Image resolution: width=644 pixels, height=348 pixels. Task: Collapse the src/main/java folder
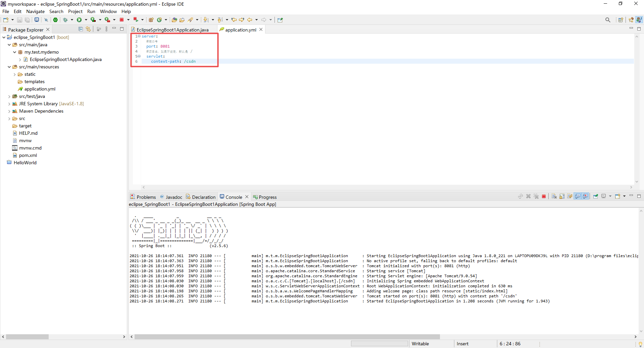click(x=9, y=45)
